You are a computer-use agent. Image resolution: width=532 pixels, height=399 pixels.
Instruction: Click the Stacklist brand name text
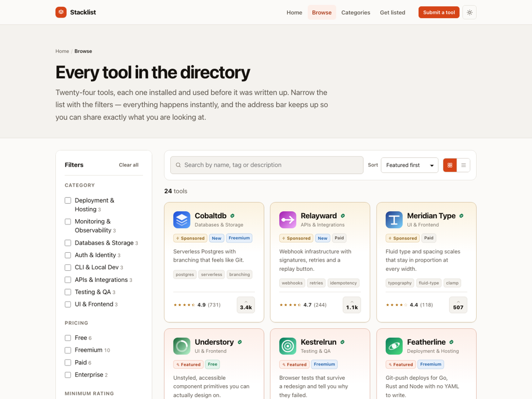click(x=83, y=12)
